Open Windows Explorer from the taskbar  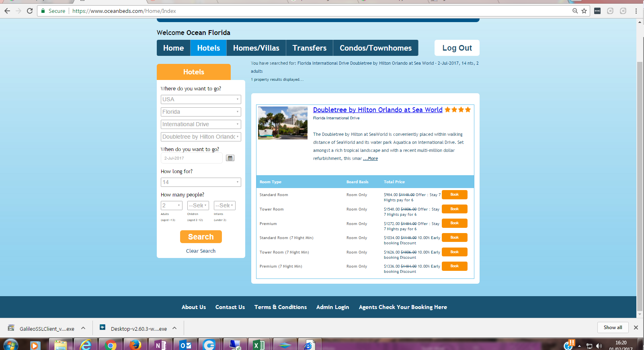pyautogui.click(x=61, y=345)
